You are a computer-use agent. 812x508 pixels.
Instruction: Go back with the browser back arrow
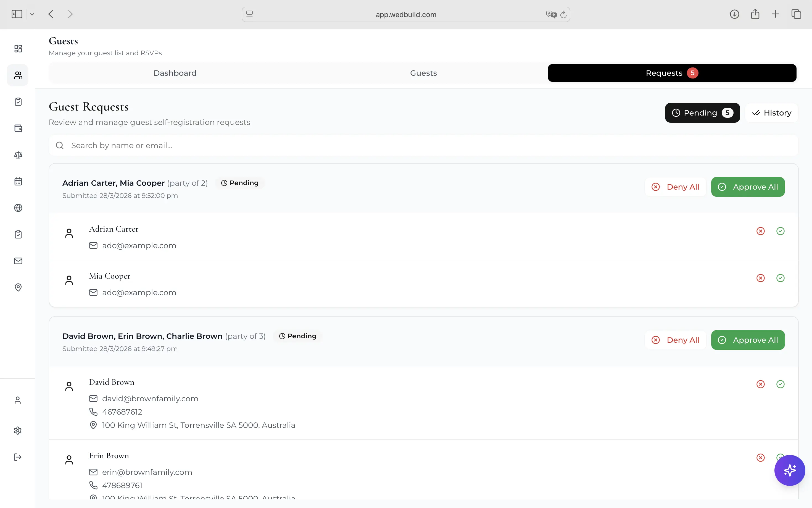51,14
